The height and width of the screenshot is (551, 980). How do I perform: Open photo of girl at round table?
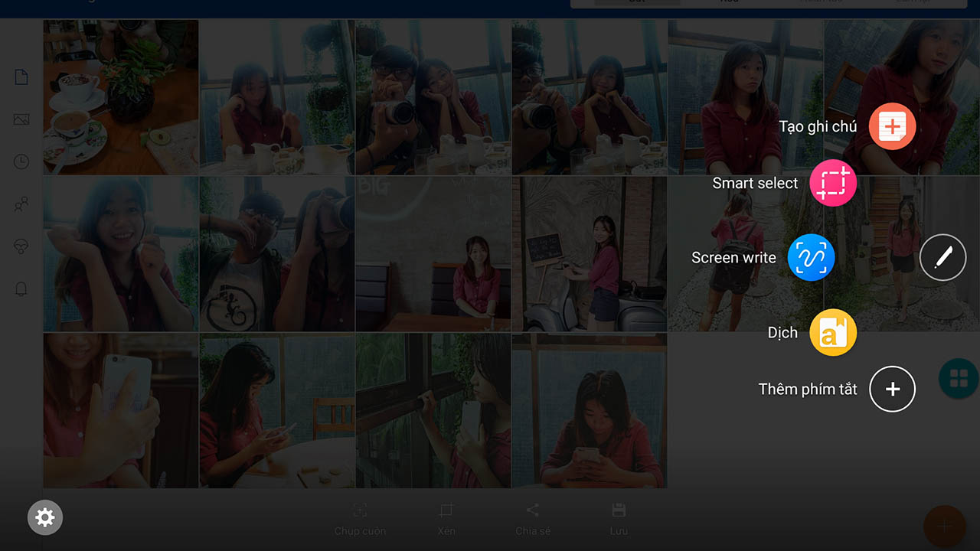tap(277, 410)
